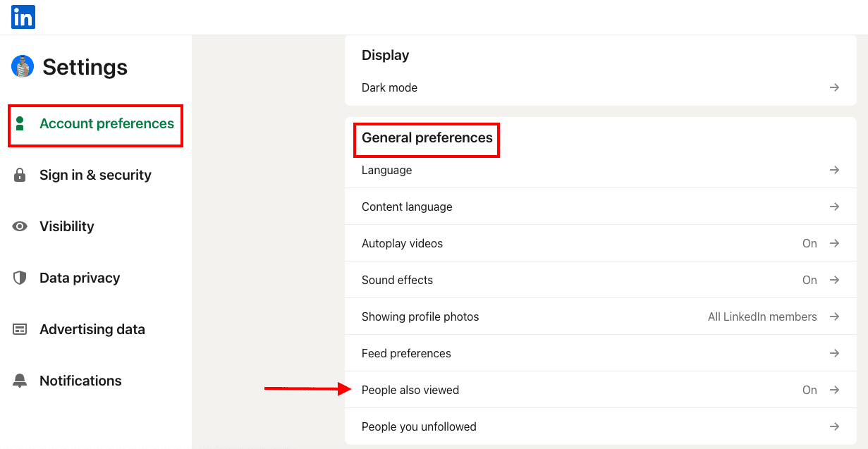Click the Visibility eye icon
Image resolution: width=868 pixels, height=449 pixels.
(20, 226)
